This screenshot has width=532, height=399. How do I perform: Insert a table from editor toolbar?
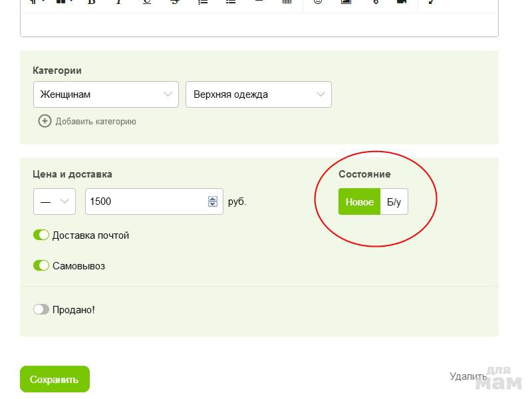pyautogui.click(x=287, y=2)
